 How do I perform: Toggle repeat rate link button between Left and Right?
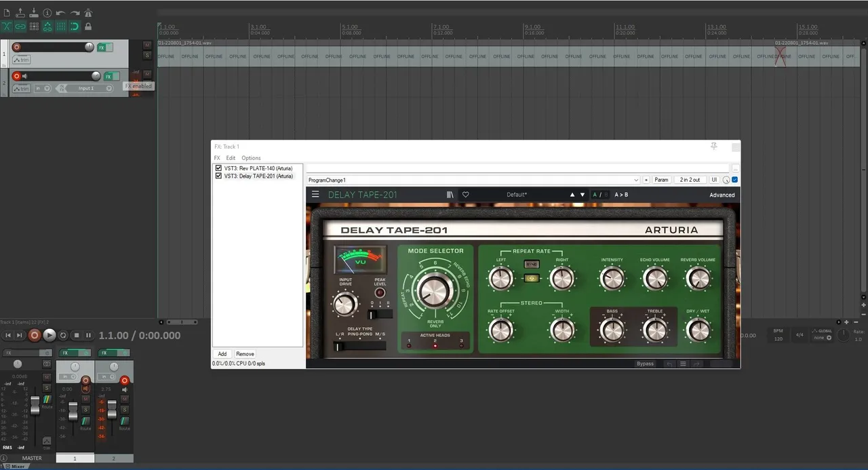click(x=532, y=278)
